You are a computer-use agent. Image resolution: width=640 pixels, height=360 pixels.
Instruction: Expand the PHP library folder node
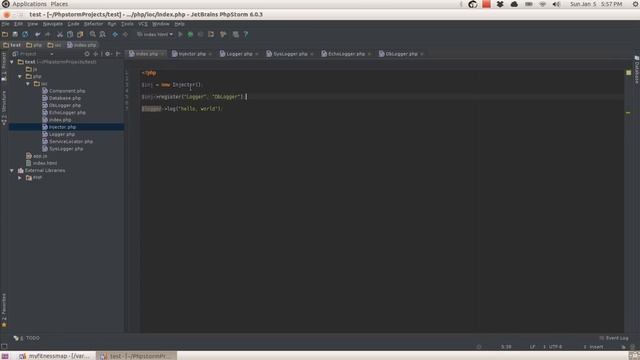pyautogui.click(x=20, y=178)
